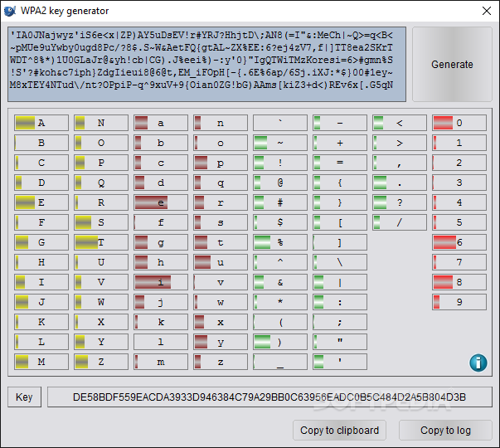Click the Key button
Image resolution: width=500 pixels, height=448 pixels.
pyautogui.click(x=25, y=397)
